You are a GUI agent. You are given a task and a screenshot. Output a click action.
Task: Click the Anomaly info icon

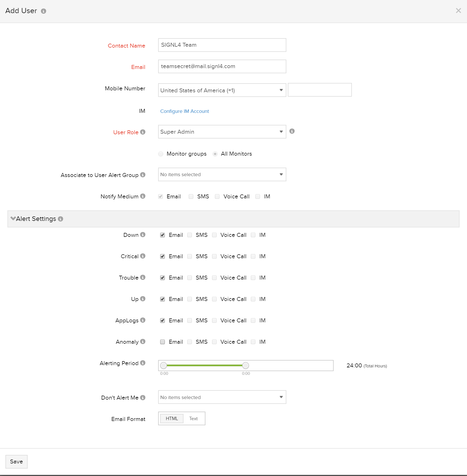143,341
